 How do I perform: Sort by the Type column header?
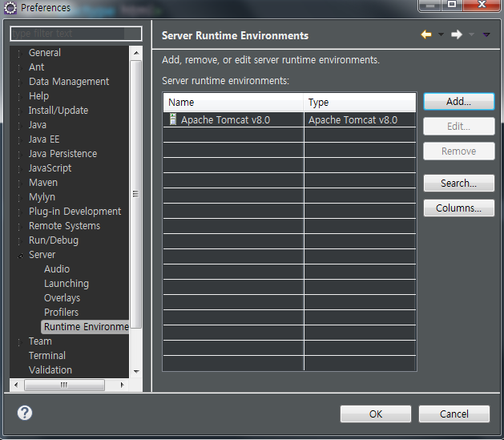click(x=360, y=103)
